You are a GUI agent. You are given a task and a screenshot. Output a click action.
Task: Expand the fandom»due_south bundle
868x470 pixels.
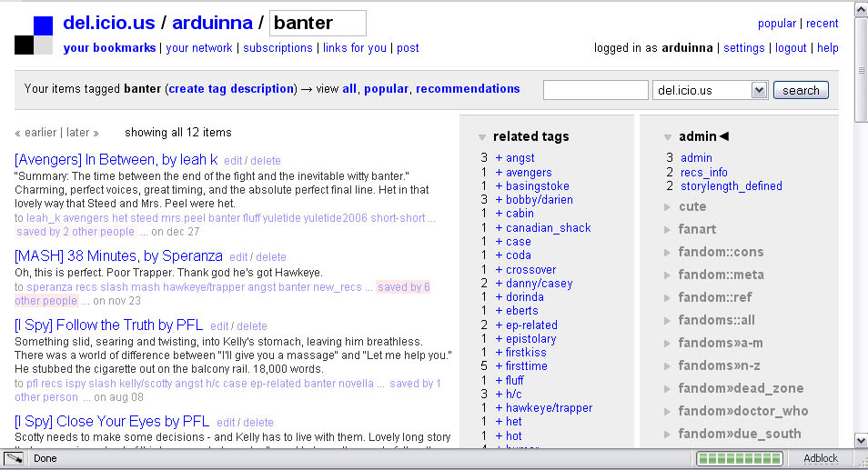point(667,434)
